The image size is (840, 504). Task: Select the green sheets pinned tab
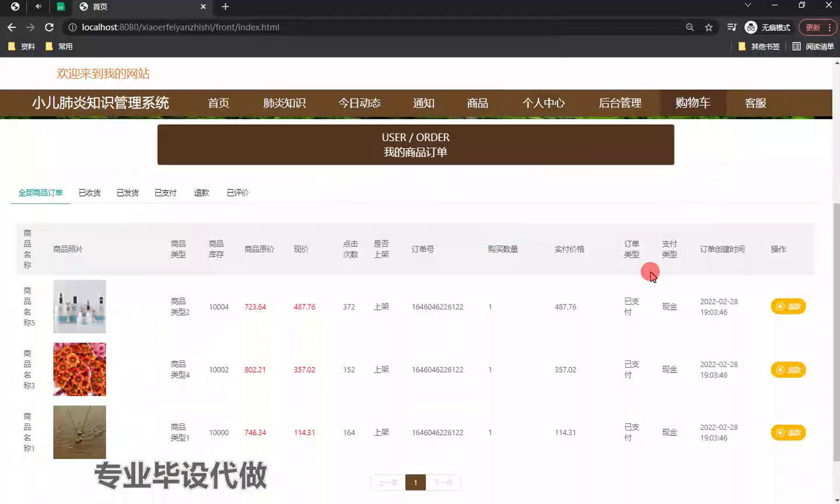point(61,6)
